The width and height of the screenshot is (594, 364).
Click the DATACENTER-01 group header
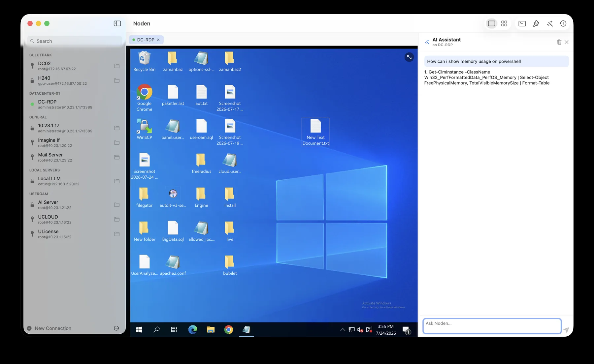coord(45,93)
